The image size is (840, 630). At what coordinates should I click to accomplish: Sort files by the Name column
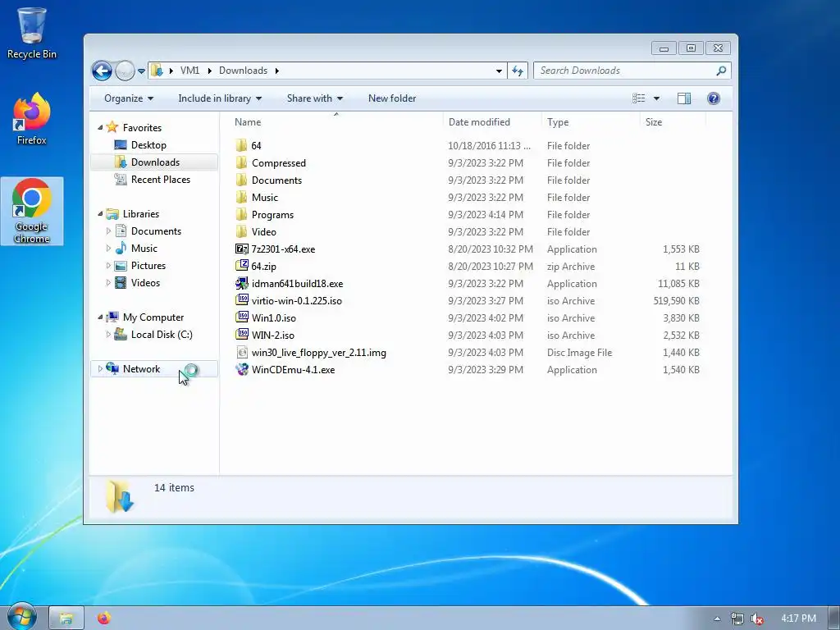(248, 122)
